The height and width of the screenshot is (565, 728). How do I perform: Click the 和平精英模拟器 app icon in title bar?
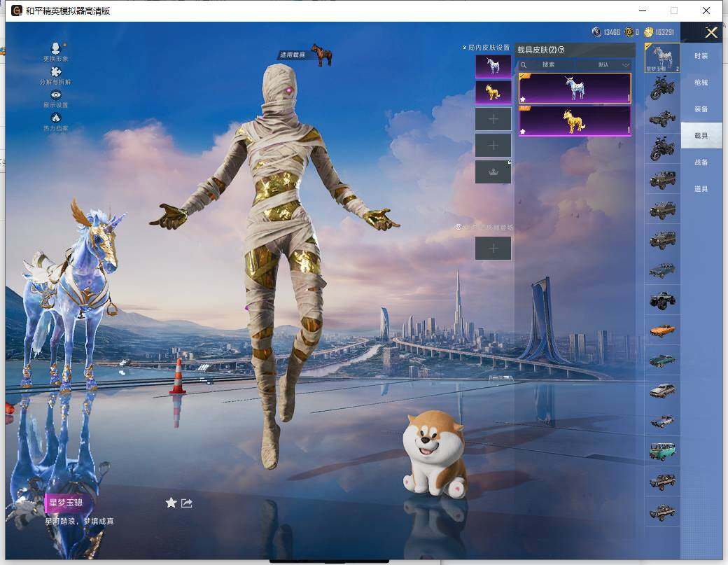coord(17,11)
